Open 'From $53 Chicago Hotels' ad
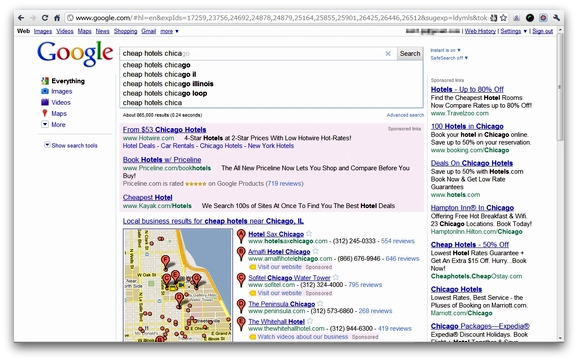The image size is (578, 361). coord(164,130)
